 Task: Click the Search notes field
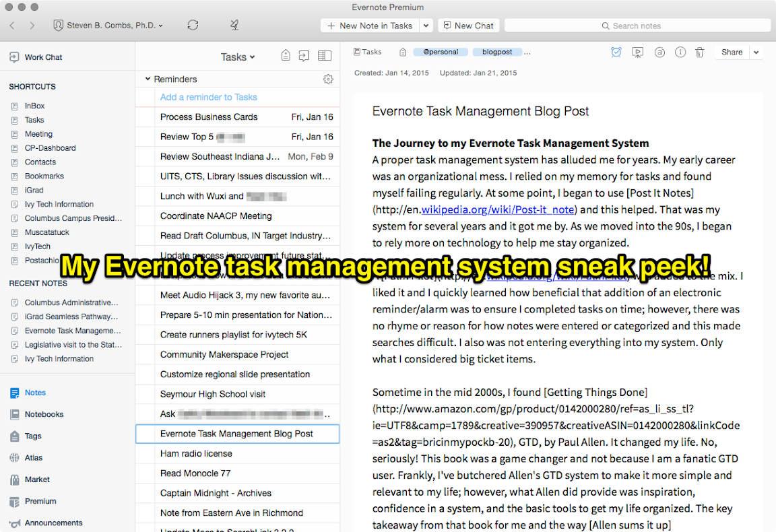pos(637,26)
